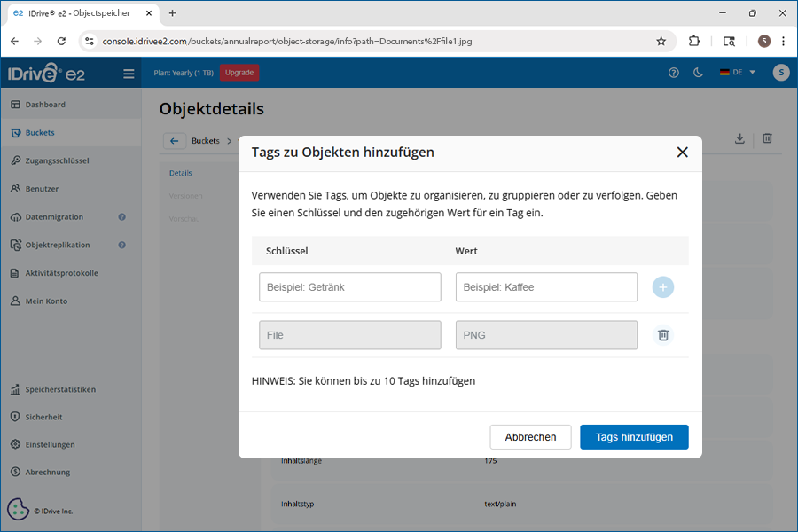Image resolution: width=798 pixels, height=532 pixels.
Task: Click the Schlüssel input field
Action: coord(349,287)
